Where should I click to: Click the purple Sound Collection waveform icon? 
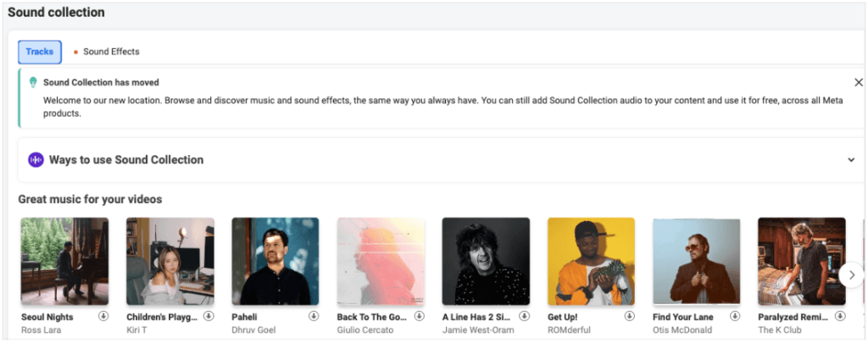click(x=36, y=159)
